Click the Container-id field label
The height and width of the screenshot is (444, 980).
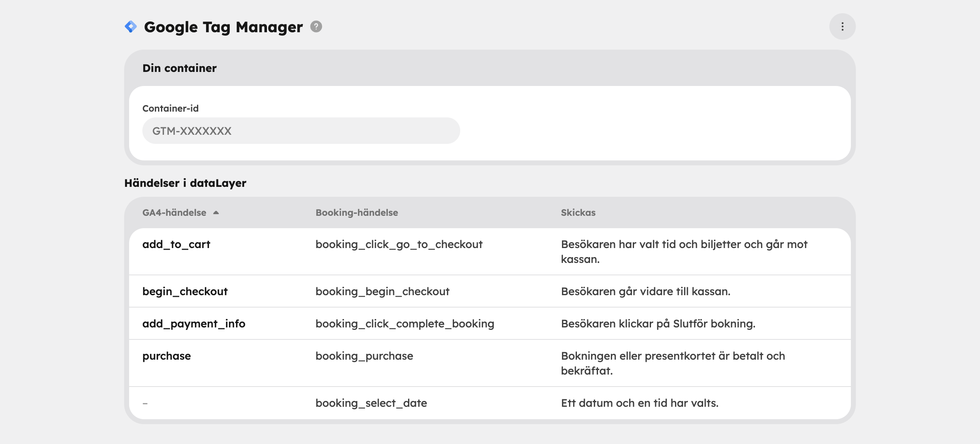171,108
